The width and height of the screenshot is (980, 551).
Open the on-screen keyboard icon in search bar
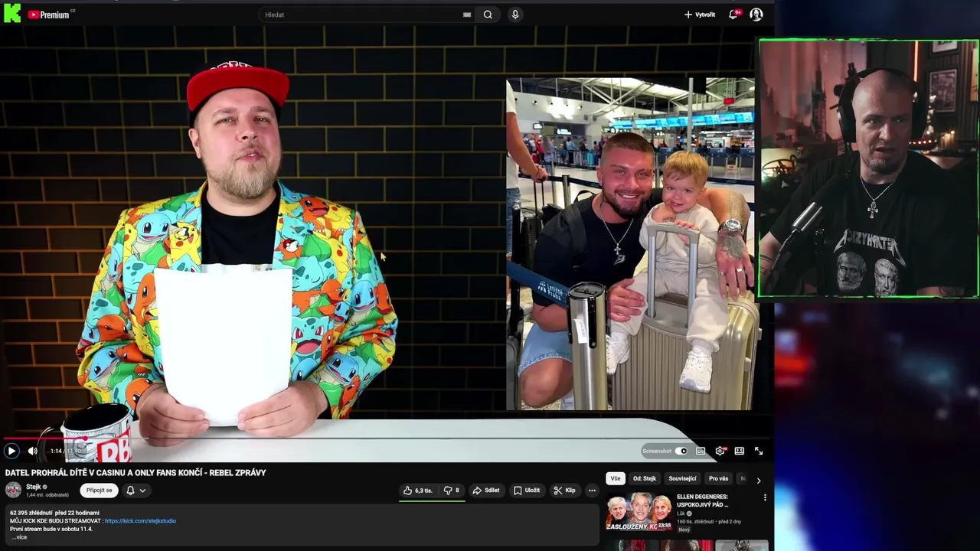click(x=467, y=15)
